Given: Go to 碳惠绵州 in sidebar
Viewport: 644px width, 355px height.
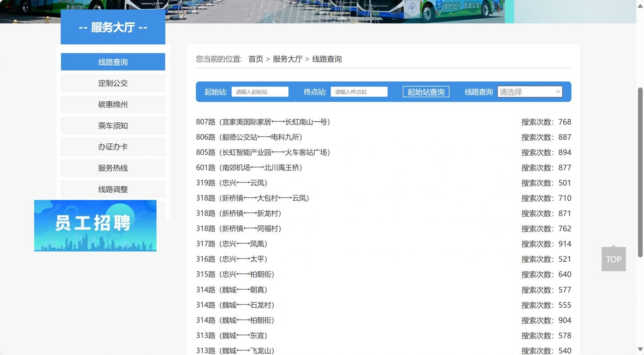Looking at the screenshot, I should [113, 105].
